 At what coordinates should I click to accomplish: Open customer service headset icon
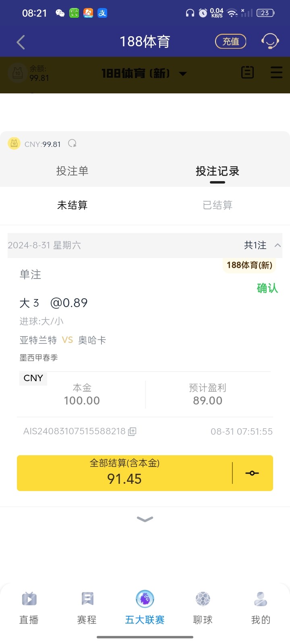(x=270, y=41)
